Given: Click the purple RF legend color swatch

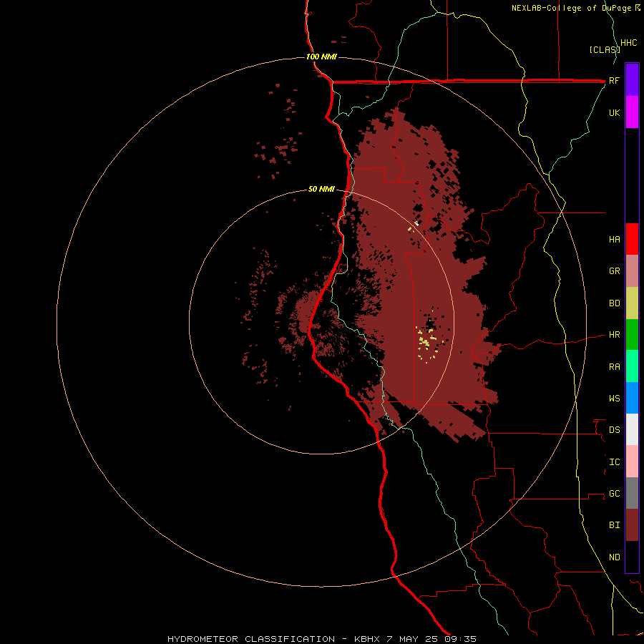Looking at the screenshot, I should point(632,80).
